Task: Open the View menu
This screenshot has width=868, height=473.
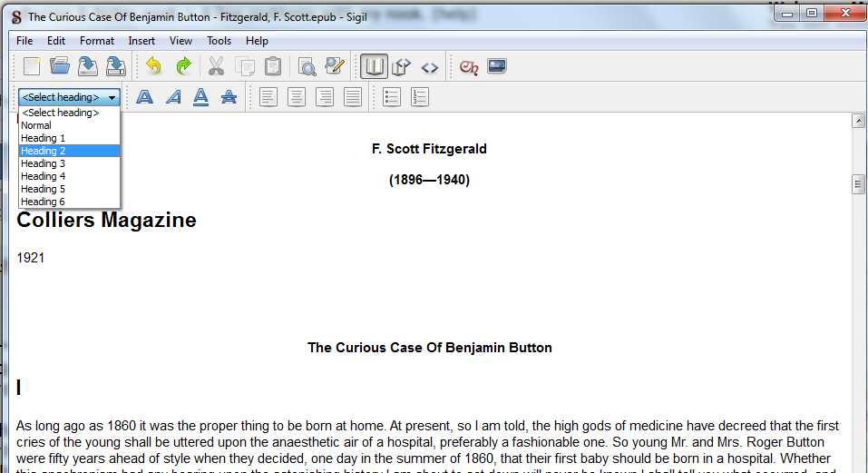Action: [180, 41]
